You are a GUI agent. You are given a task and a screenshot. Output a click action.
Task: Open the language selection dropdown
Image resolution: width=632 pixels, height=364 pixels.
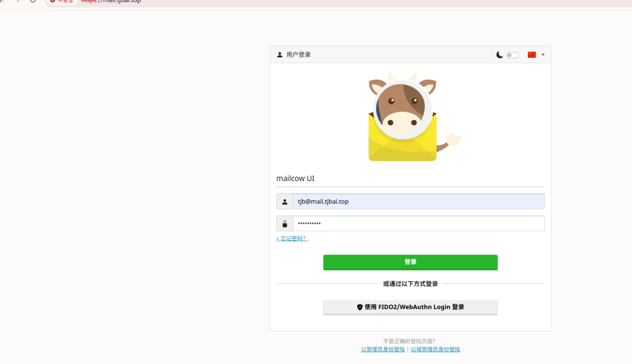(542, 54)
